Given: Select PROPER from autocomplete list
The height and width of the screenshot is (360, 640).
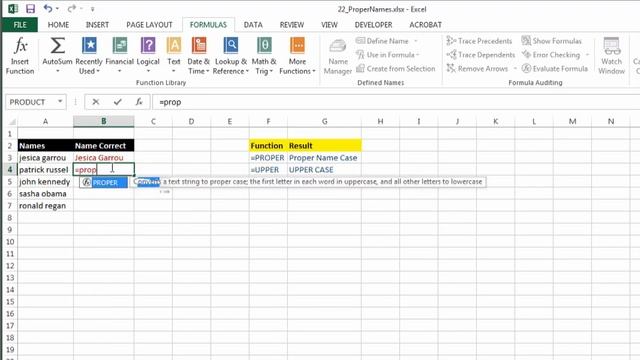Looking at the screenshot, I should [104, 182].
